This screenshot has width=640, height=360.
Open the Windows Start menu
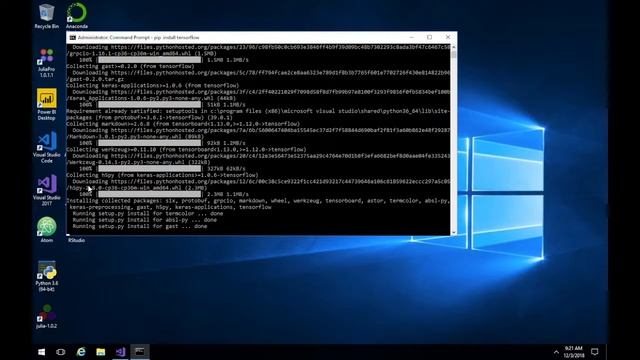coord(41,352)
